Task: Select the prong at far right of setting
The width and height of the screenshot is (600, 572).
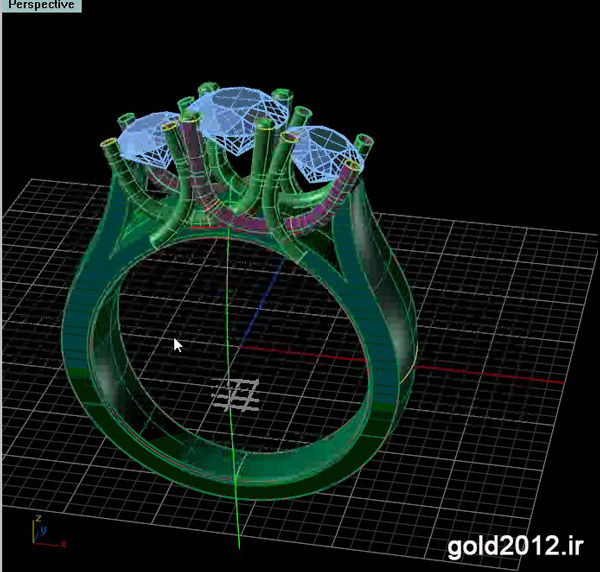Action: [366, 150]
